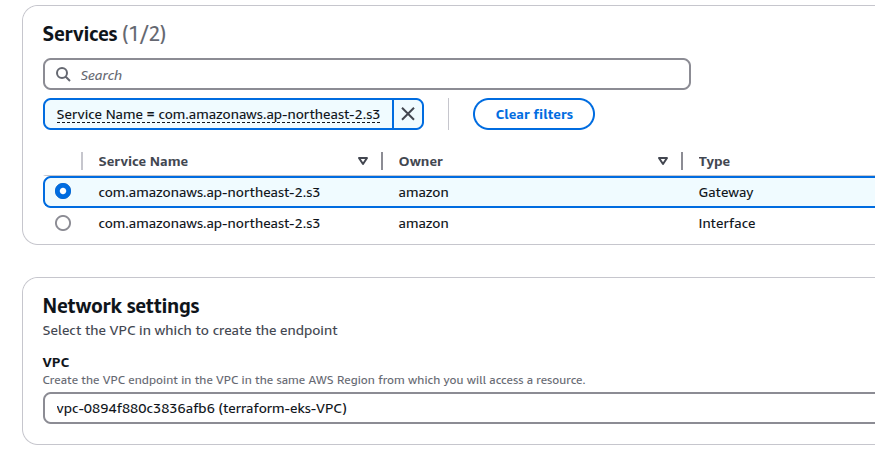Click the Services search field
Screen dimensions: 875x467
click(x=367, y=74)
